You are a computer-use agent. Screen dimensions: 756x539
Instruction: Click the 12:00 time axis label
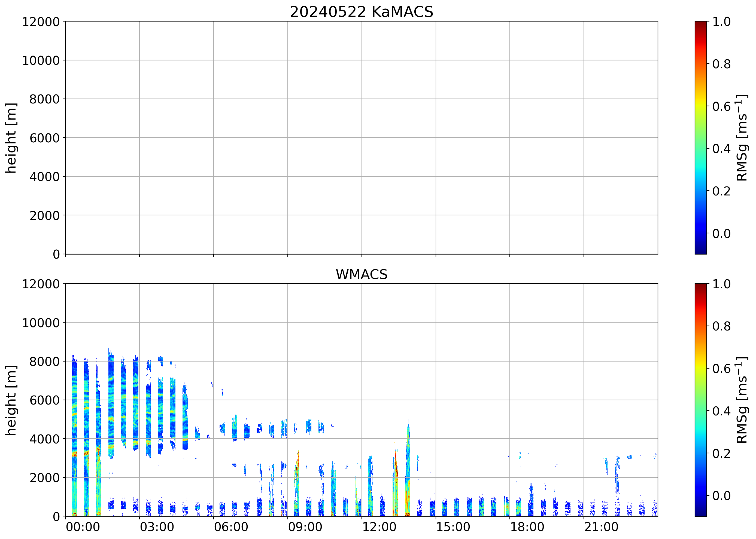click(x=379, y=527)
